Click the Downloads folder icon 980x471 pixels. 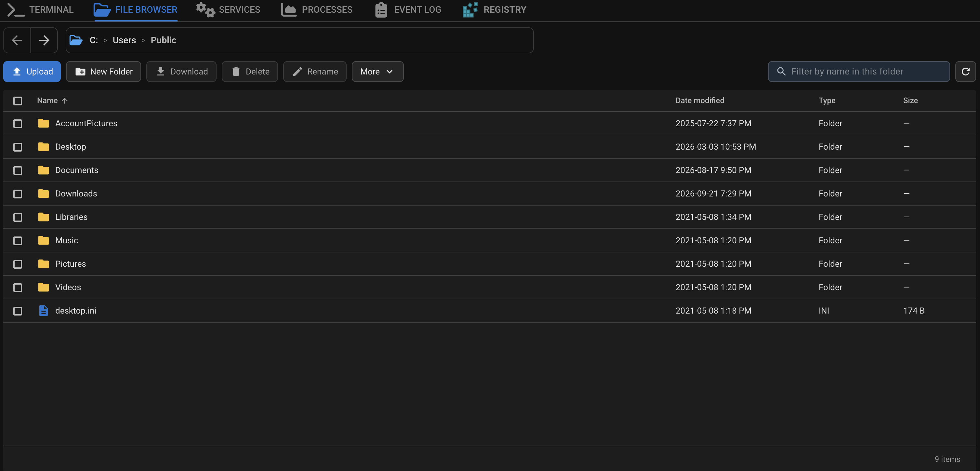(x=43, y=194)
